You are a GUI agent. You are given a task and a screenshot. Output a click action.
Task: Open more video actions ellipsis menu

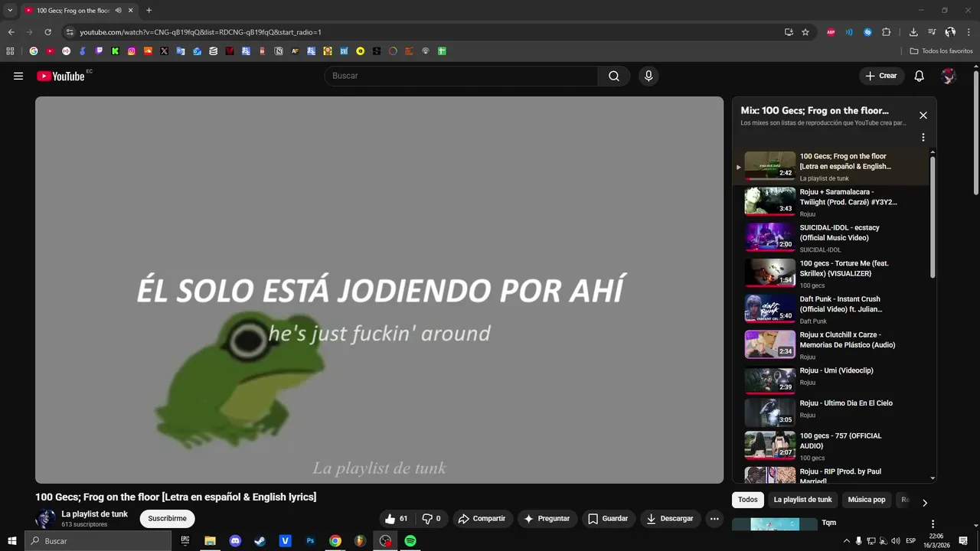pos(714,518)
